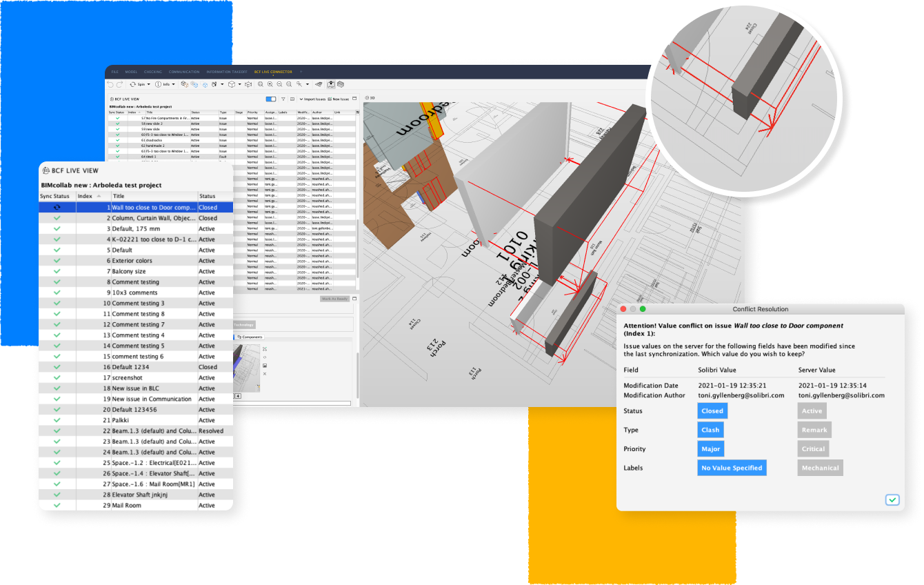Confirm conflict resolution with checkmark button
924x585 pixels.
coord(892,499)
